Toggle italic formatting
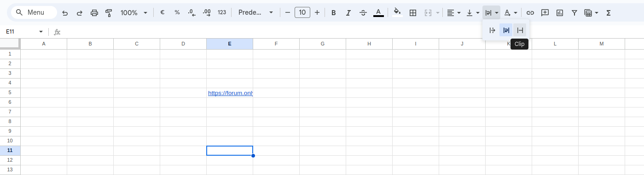 [x=348, y=13]
